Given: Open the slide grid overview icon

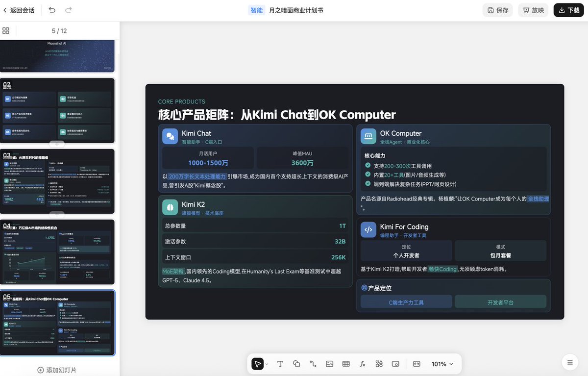Looking at the screenshot, I should (6, 30).
